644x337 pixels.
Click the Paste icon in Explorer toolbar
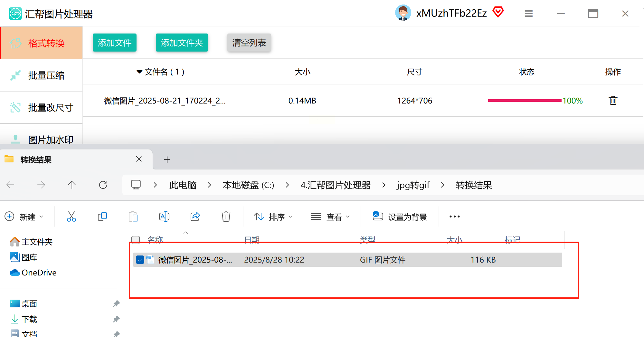click(133, 217)
